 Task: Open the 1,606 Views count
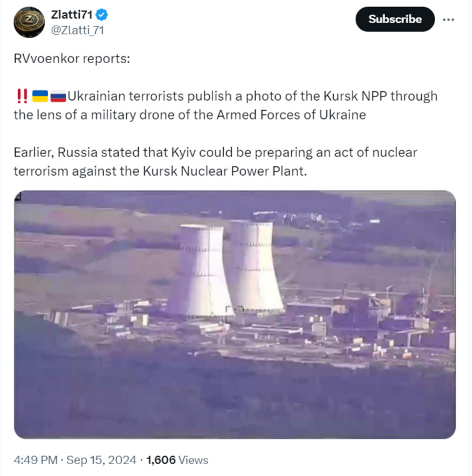178,460
